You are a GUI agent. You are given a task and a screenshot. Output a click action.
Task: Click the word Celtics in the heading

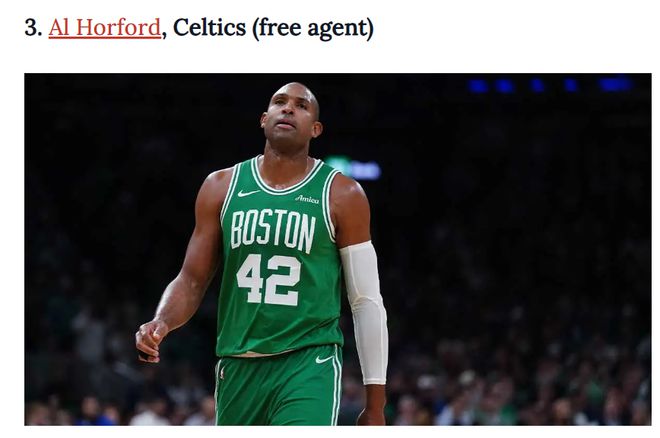click(x=209, y=28)
